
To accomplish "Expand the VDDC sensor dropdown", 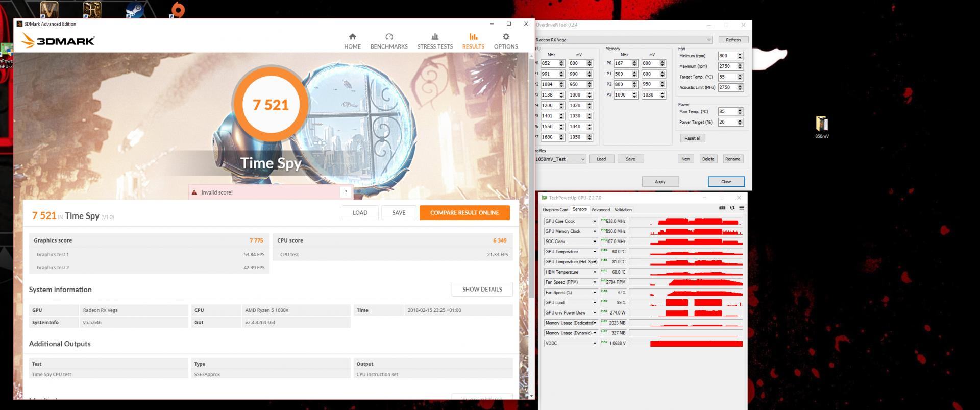I will pos(594,344).
